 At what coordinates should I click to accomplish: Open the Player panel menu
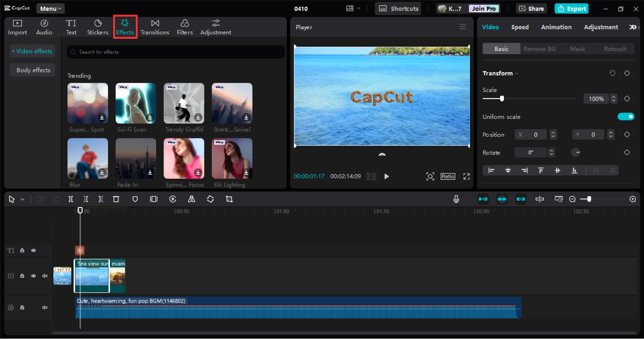463,27
